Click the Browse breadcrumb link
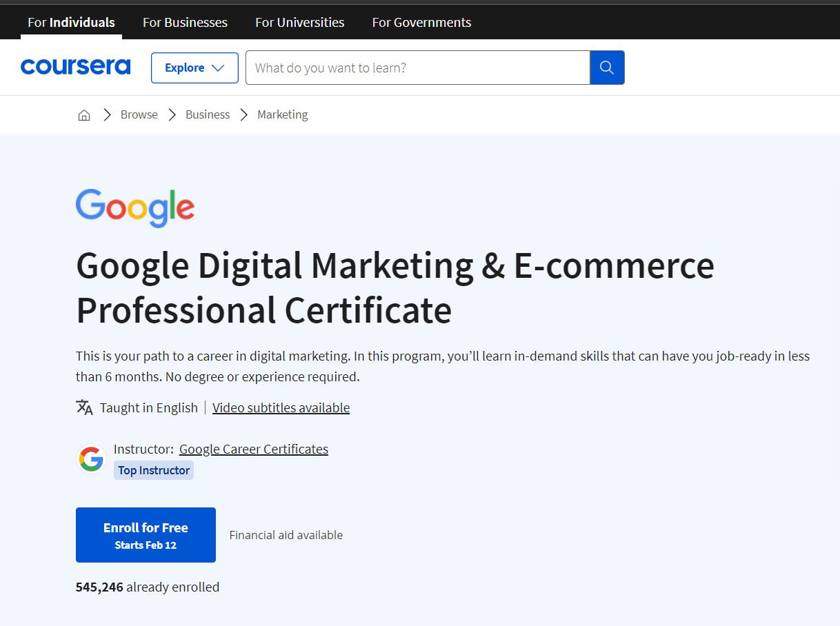 (x=139, y=114)
